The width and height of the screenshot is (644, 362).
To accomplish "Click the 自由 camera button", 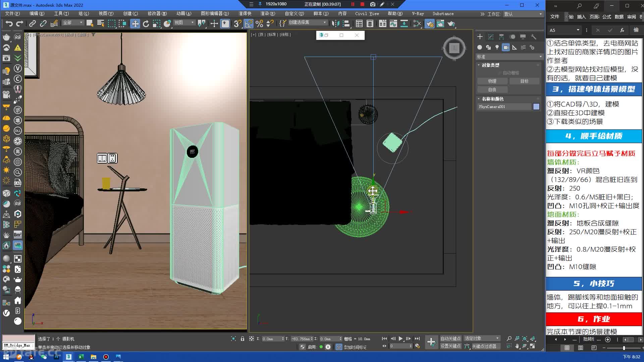I will [492, 89].
